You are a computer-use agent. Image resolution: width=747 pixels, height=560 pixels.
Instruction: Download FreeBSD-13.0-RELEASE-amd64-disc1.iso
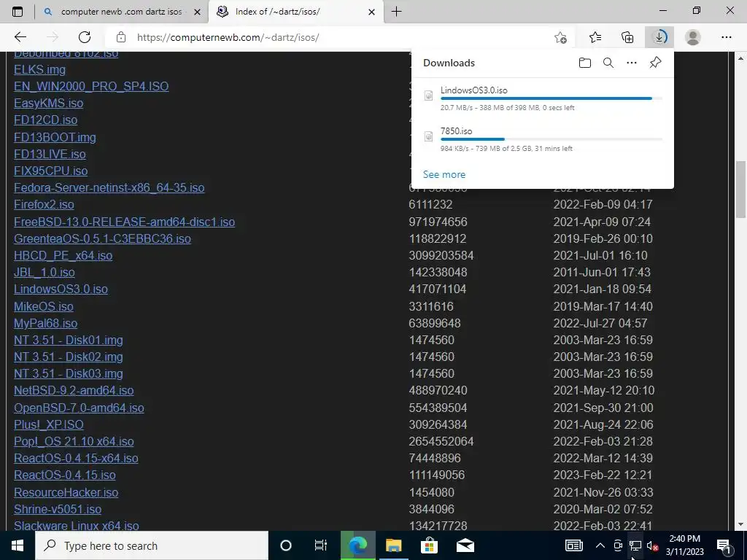click(x=124, y=222)
